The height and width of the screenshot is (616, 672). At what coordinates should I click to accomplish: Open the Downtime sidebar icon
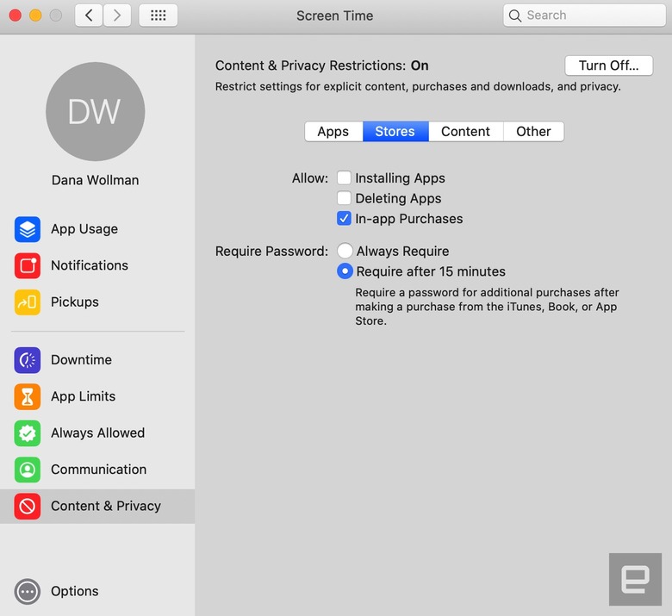coord(28,360)
